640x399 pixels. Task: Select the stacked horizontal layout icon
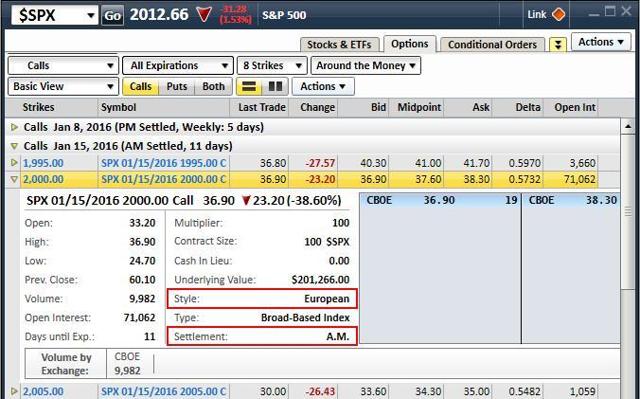[x=249, y=86]
